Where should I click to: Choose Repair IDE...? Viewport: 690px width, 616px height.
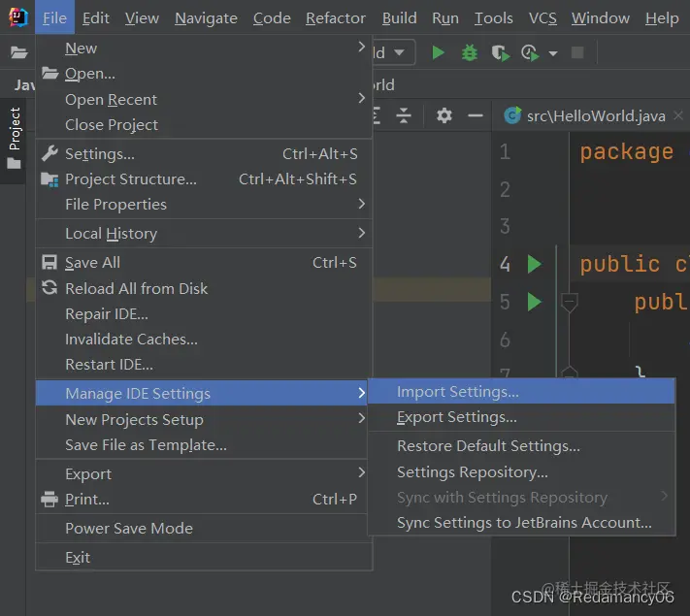pos(204,314)
